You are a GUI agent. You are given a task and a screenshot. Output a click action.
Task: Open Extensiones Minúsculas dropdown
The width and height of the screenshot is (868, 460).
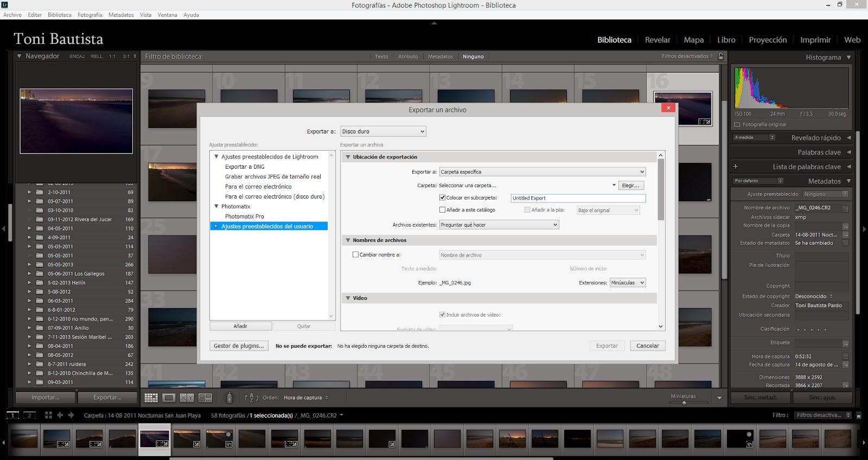pos(628,283)
